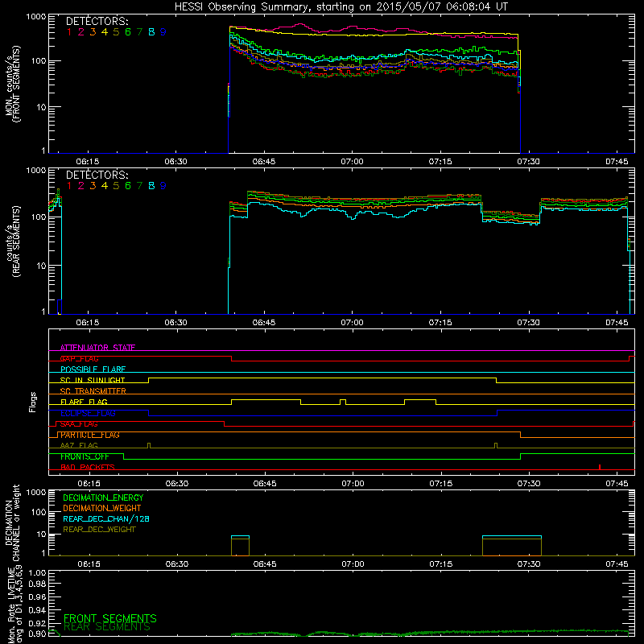This screenshot has height=644, width=644.
Task: Click the red BAD_PACKETS spike near 07:42
Action: [x=600, y=467]
